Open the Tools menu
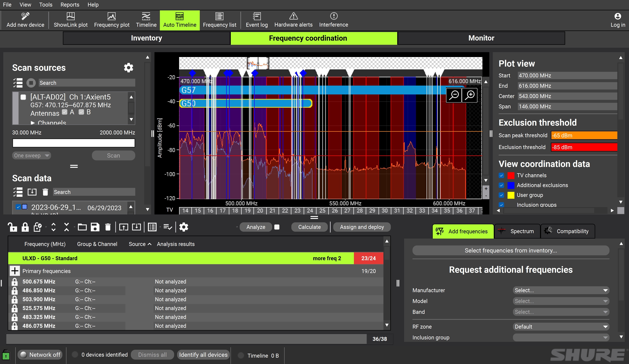 point(45,4)
